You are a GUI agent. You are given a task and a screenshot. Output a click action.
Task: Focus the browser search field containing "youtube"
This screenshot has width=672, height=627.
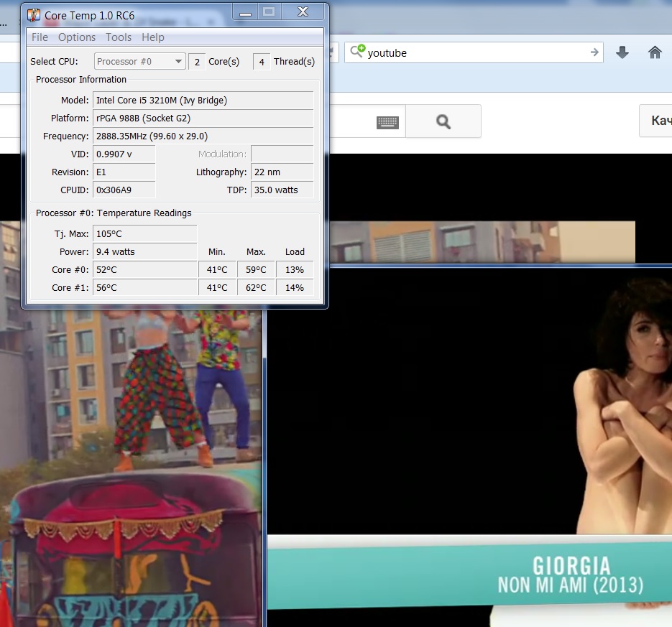tap(474, 52)
